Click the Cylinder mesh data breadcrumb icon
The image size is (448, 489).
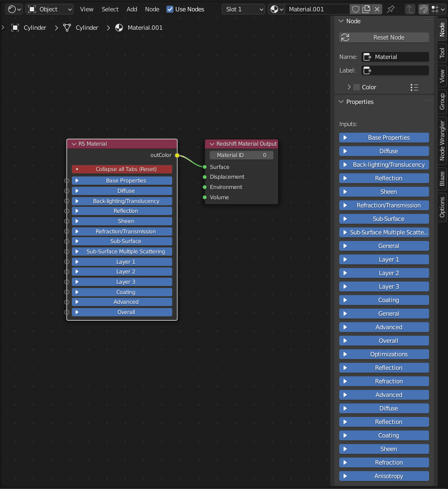point(67,28)
